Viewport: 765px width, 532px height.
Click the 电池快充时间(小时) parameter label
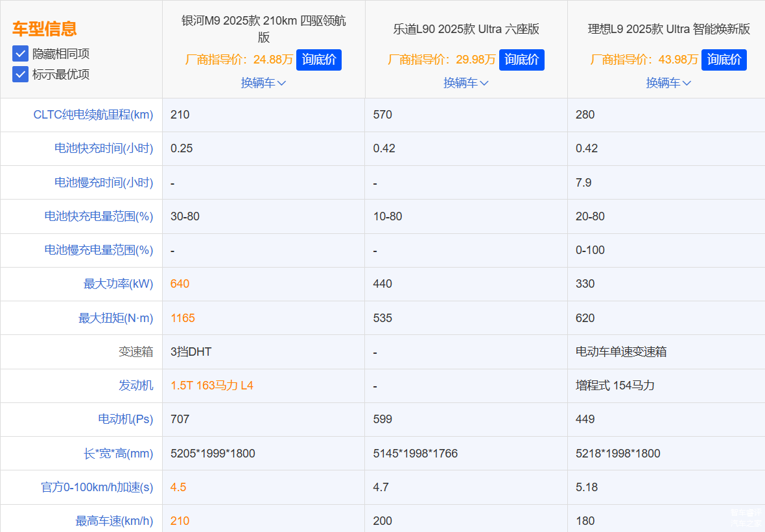click(103, 148)
